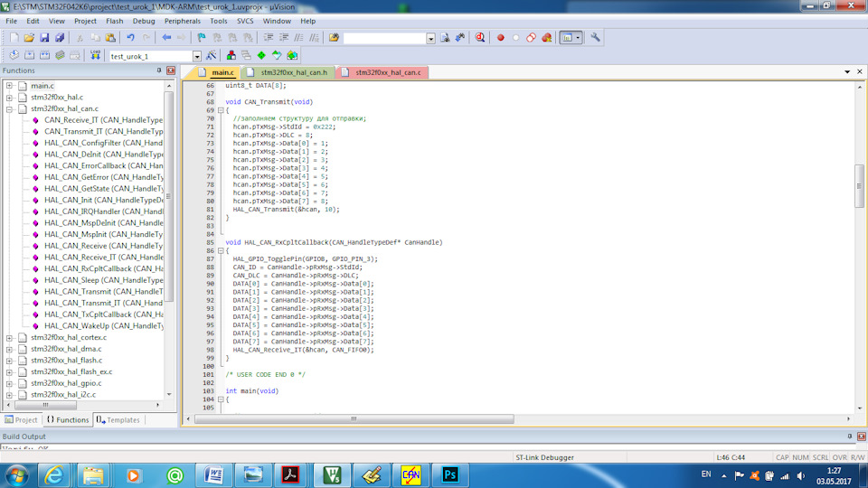The image size is (868, 488).
Task: Open the Peripherals menu
Action: 182,20
